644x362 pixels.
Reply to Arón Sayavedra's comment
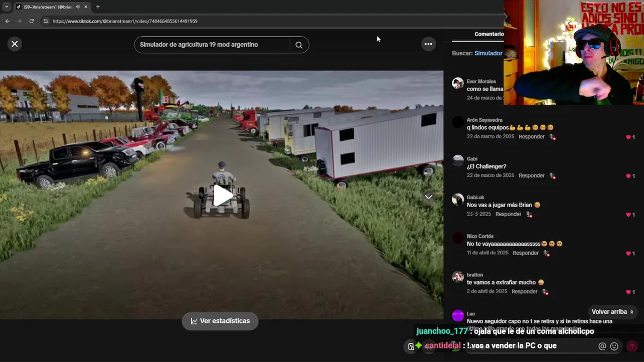pos(531,137)
